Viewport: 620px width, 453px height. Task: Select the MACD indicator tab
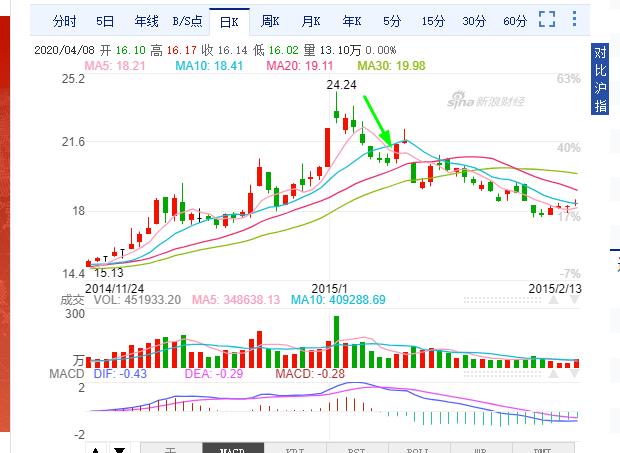pyautogui.click(x=232, y=449)
